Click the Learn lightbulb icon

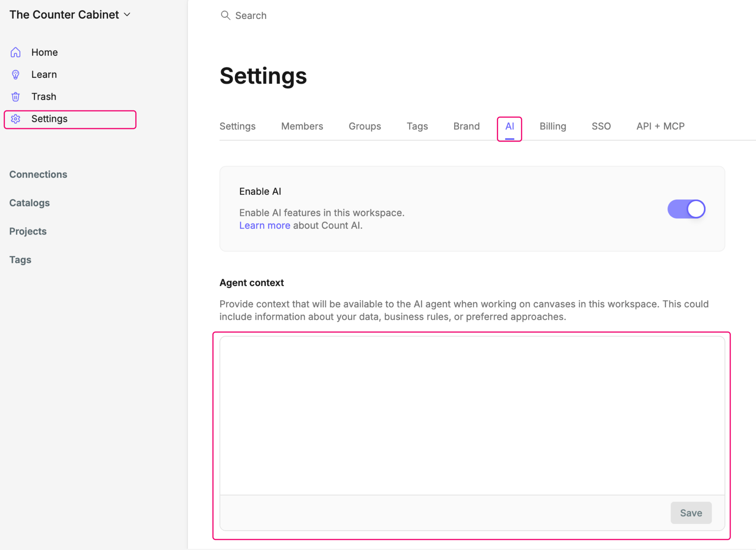16,75
